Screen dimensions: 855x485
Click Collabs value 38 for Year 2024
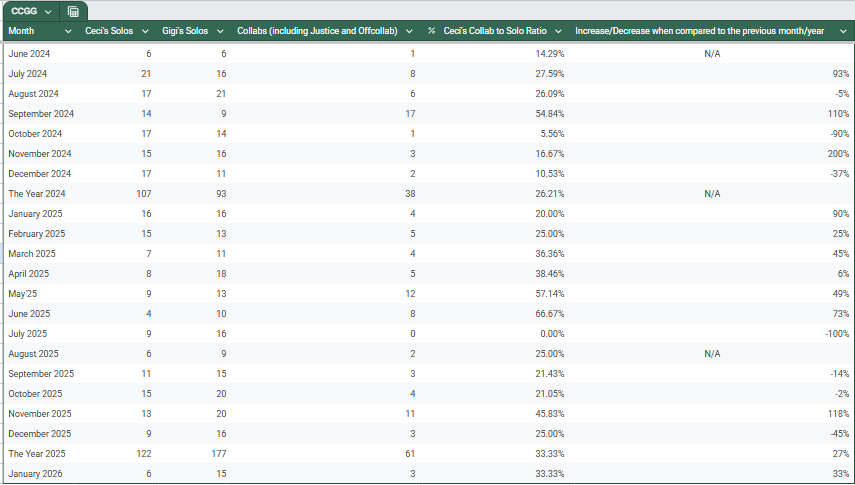point(410,194)
